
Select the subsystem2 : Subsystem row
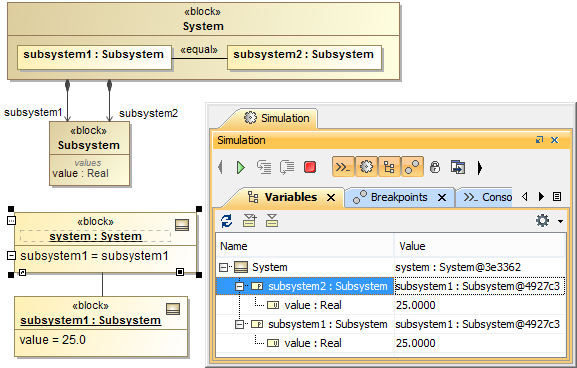coord(390,286)
